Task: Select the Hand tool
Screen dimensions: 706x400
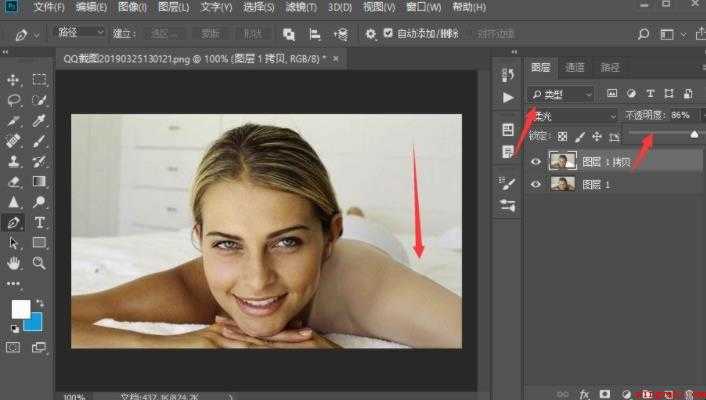Action: point(14,263)
